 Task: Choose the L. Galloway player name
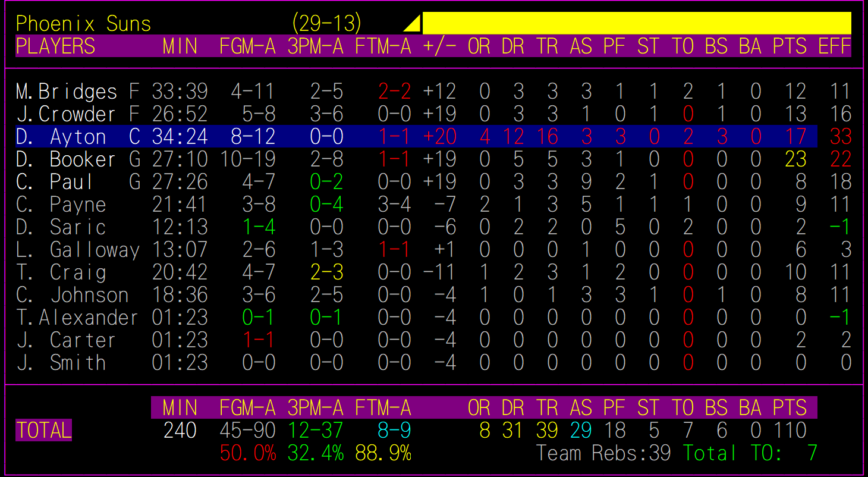[x=77, y=250]
